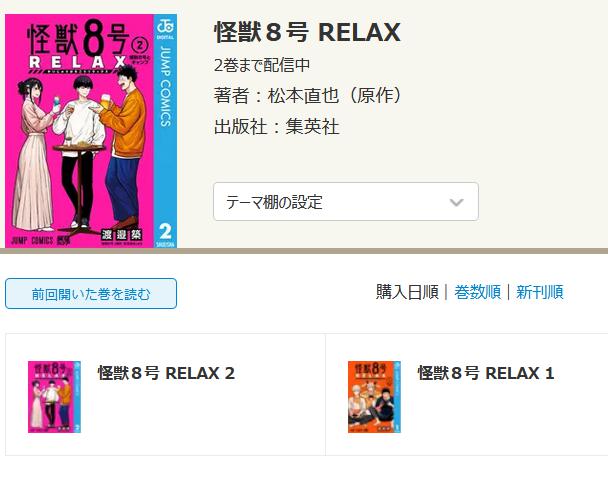Image resolution: width=608 pixels, height=477 pixels.
Task: Click the 2巻まで配信中 status text
Action: tap(262, 65)
